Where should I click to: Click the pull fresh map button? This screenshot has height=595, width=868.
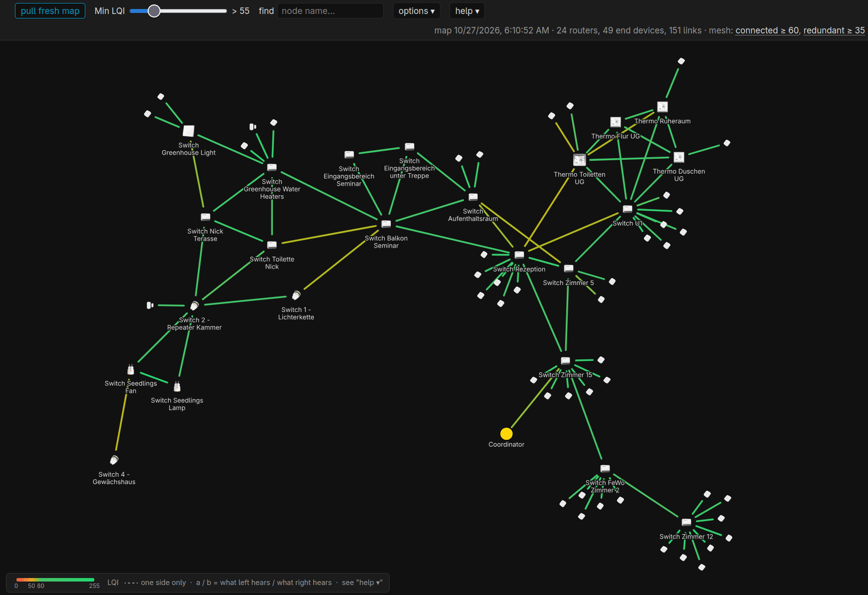(x=50, y=11)
